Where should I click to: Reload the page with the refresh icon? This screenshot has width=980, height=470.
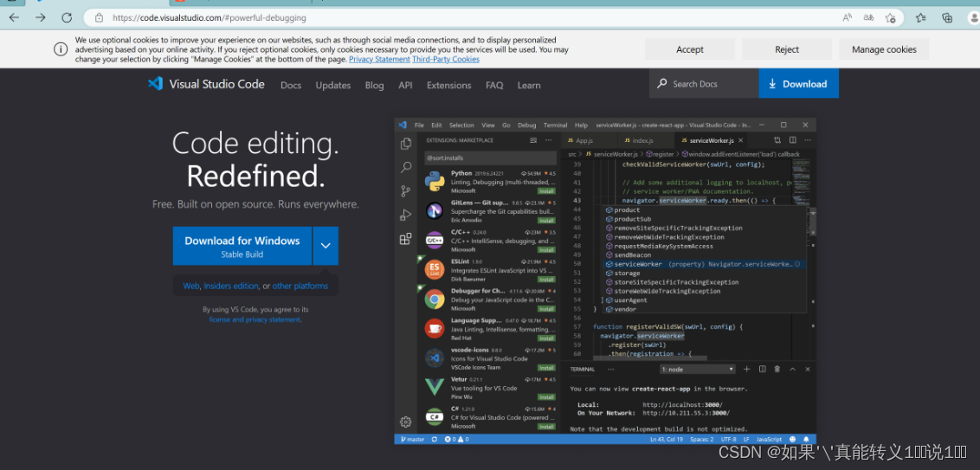click(x=67, y=17)
